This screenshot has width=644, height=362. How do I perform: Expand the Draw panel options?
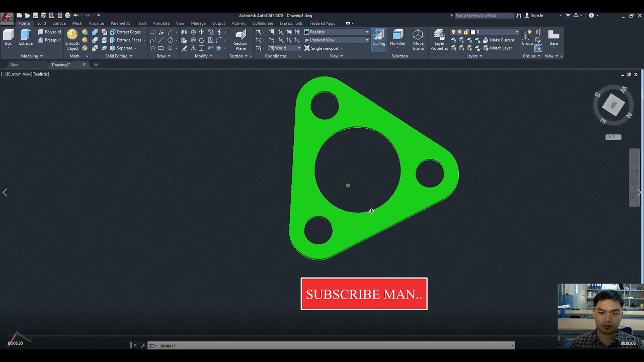coord(164,56)
